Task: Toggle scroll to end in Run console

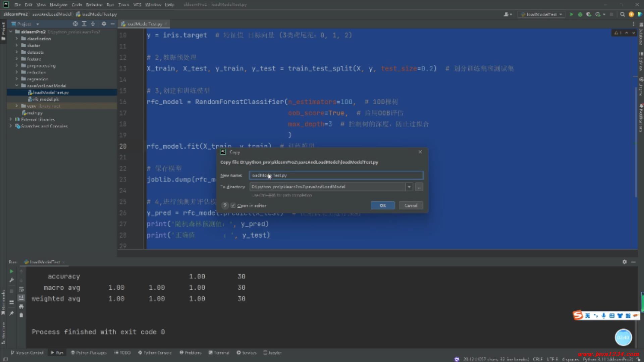Action: coord(21,298)
